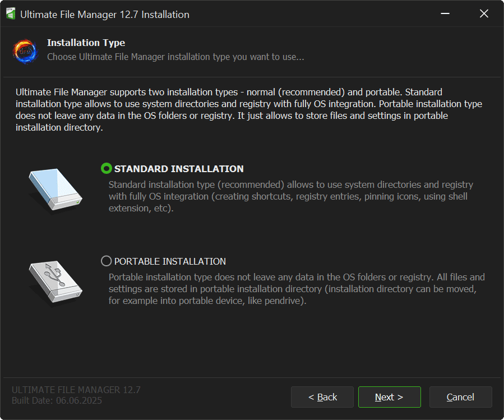504x420 pixels.
Task: Click the ULTIMATE FILE MANAGER 12.7 version label
Action: 76,390
